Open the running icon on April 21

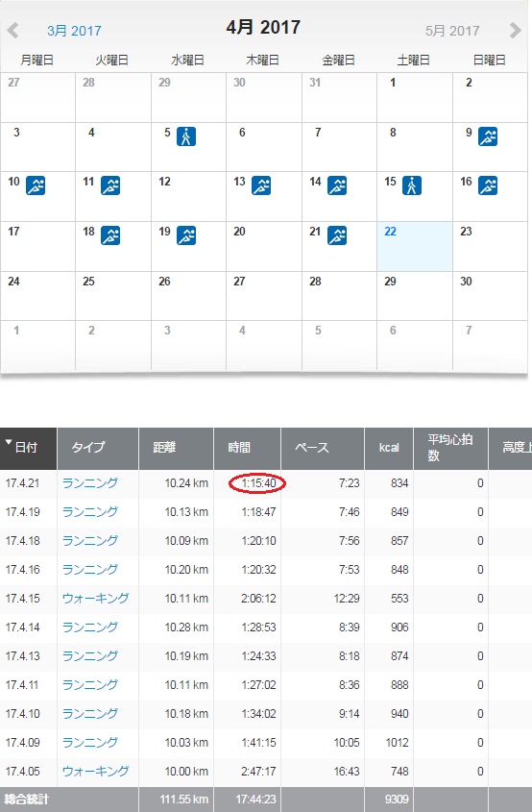337,235
